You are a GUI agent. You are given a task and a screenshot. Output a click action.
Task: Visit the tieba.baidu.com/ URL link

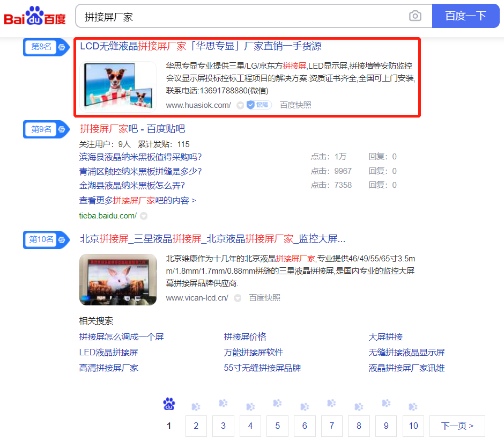click(108, 216)
